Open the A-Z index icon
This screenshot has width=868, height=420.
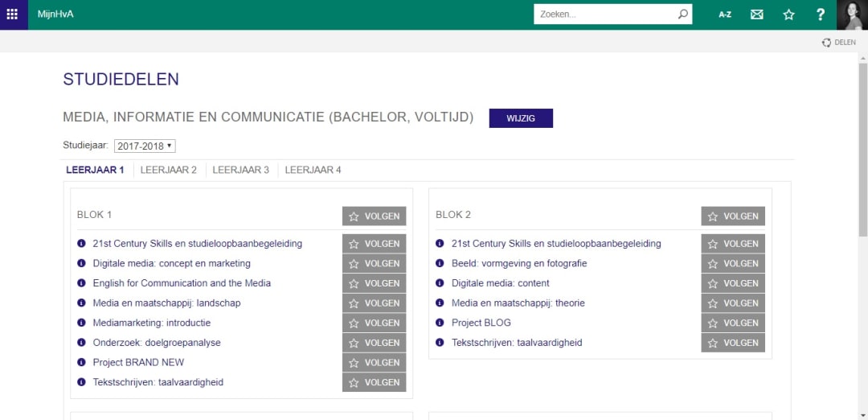725,15
